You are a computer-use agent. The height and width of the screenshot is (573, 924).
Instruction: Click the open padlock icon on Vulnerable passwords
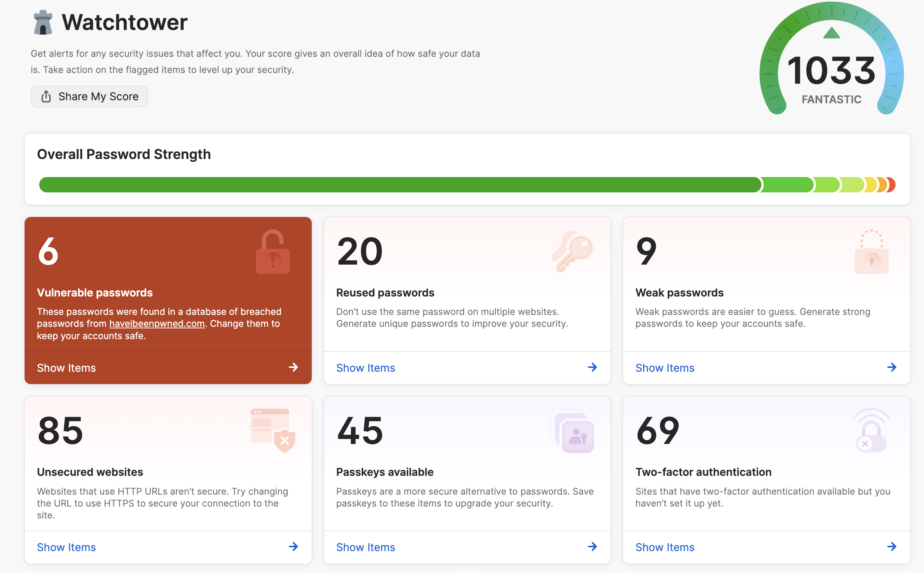273,252
